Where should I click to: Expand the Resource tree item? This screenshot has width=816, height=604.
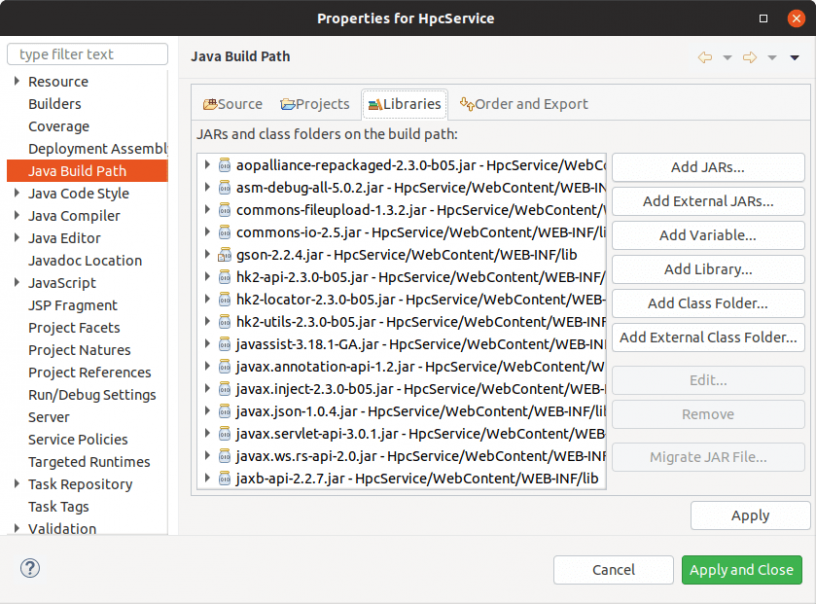point(17,81)
